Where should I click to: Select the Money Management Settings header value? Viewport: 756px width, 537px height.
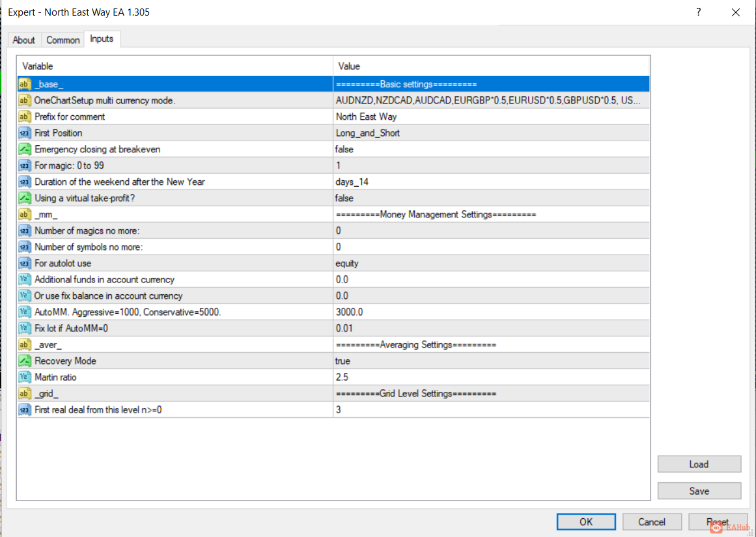492,215
